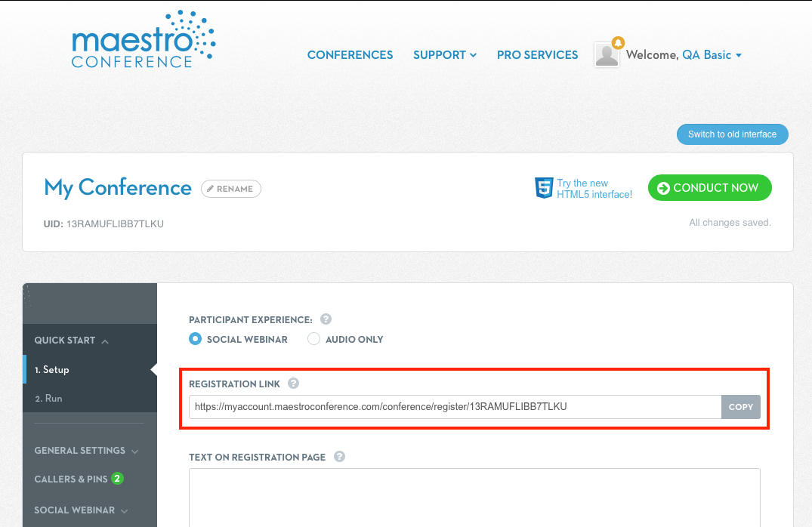
Task: Click Switch to old interface button
Action: coord(732,134)
